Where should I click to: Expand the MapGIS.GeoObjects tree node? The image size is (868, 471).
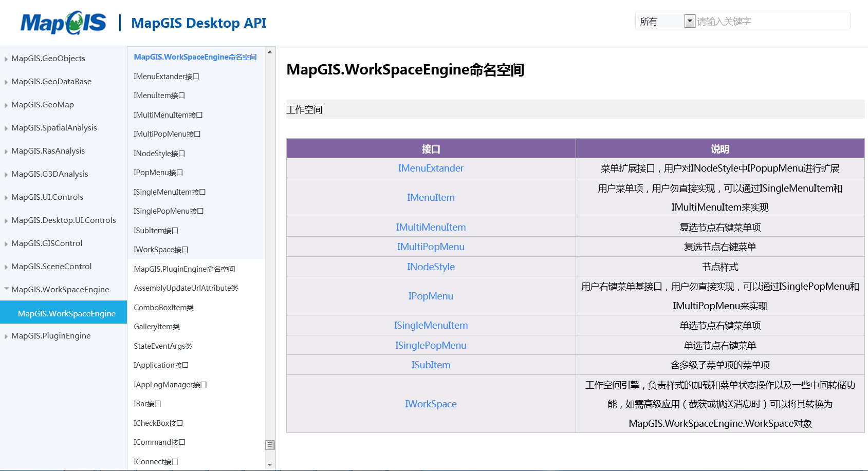click(x=6, y=59)
